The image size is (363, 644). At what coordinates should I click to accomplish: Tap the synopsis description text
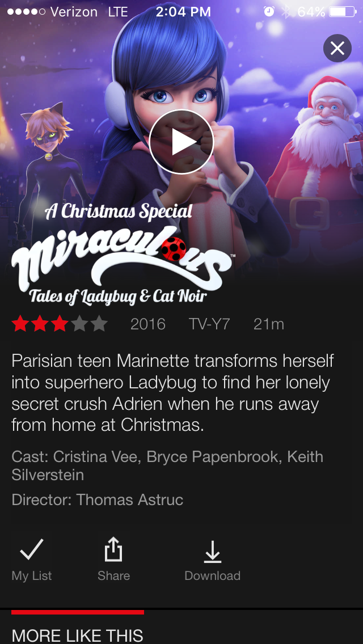tap(172, 393)
